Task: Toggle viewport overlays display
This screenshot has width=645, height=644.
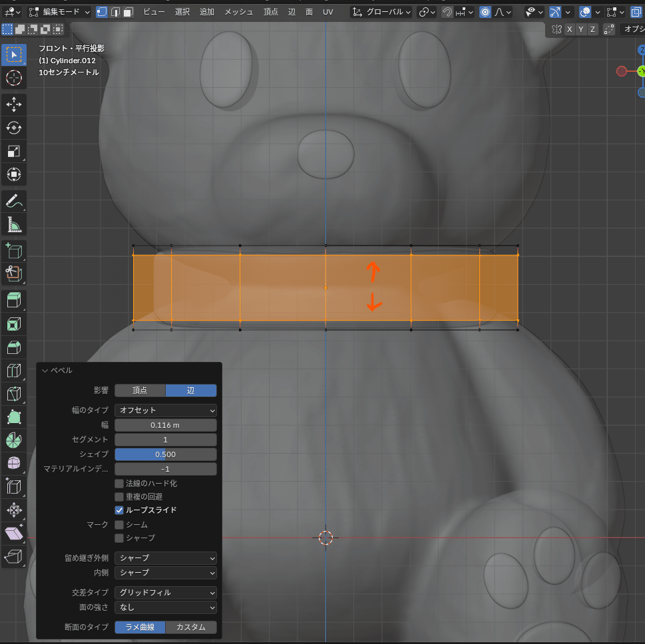Action: 584,12
